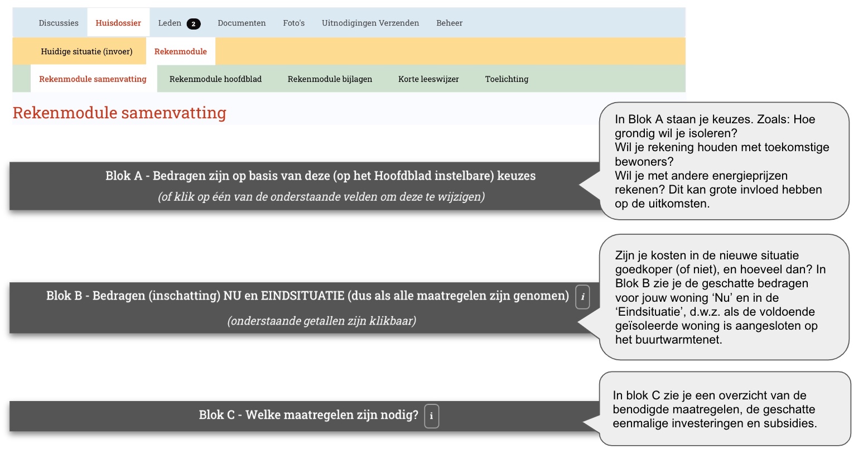Screen dimensions: 868x473
Task: Go to the Documenten tab
Action: pyautogui.click(x=242, y=23)
